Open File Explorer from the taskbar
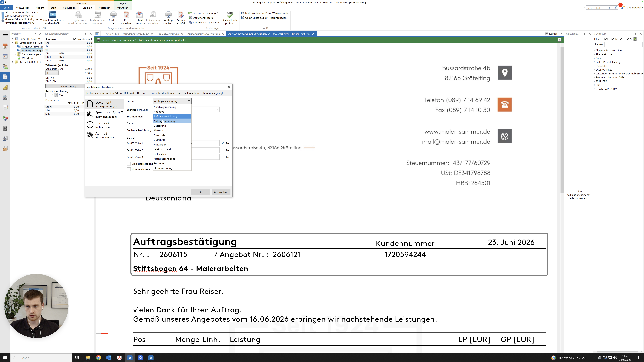This screenshot has height=362, width=644. point(88,358)
